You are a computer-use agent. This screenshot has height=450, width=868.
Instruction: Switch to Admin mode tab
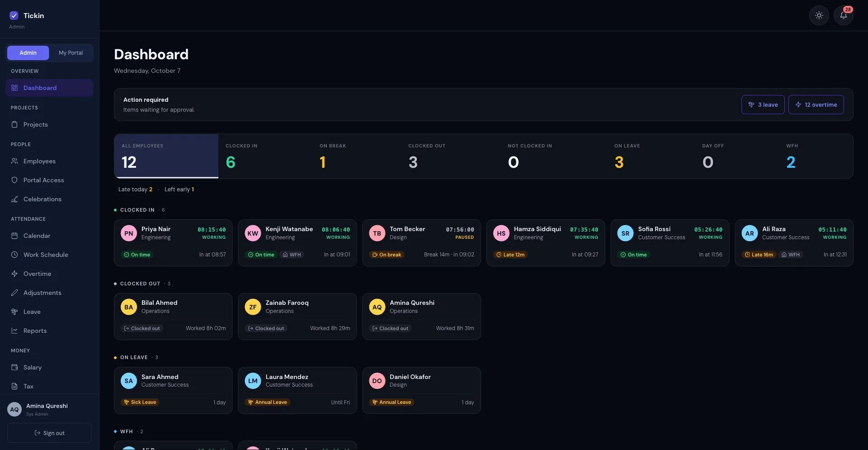(28, 53)
